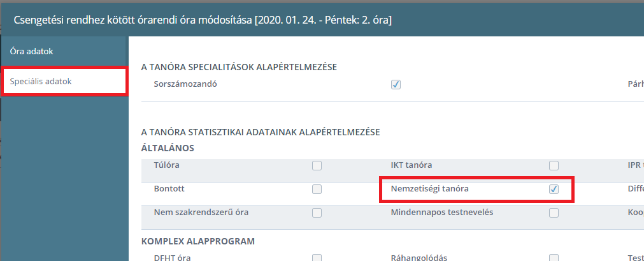Enable the Ráhangolódás checkbox
Image resolution: width=644 pixels, height=261 pixels.
coord(554,258)
